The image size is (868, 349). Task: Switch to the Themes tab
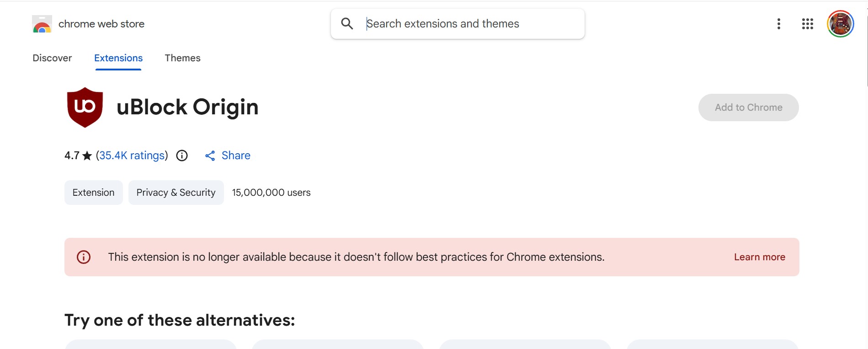tap(182, 58)
